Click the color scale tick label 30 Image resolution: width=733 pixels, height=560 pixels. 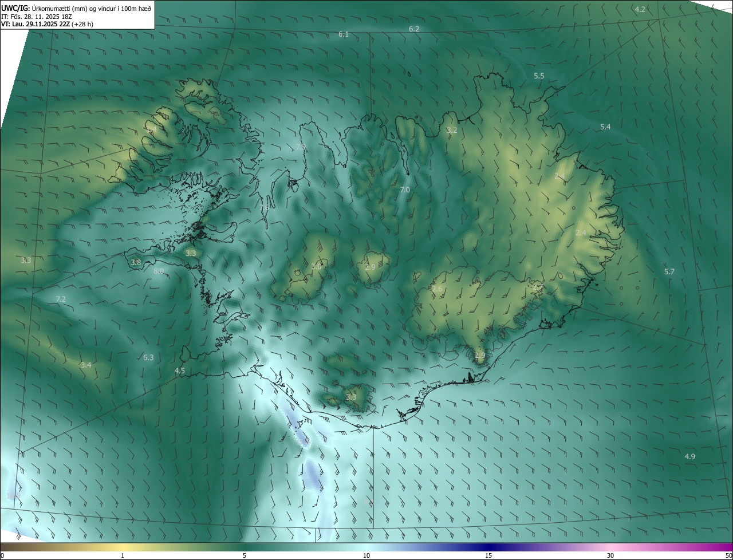(610, 555)
